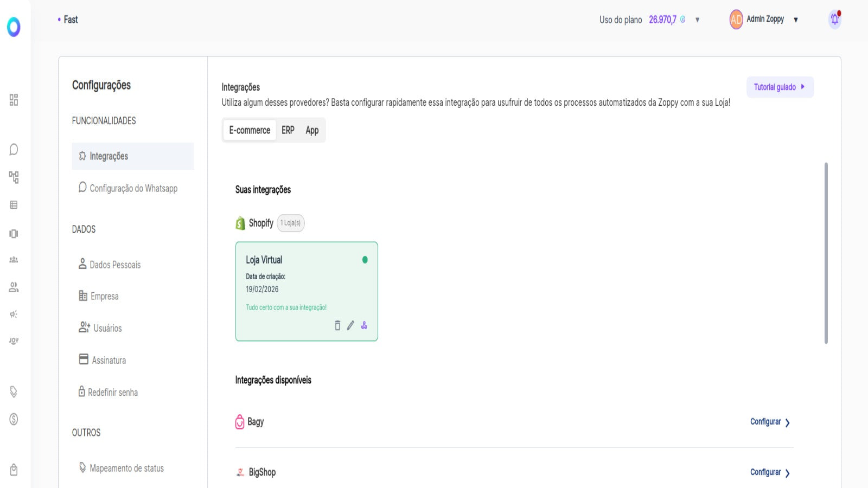Open Mapeamento de status settings
The width and height of the screenshot is (868, 488).
coord(126,468)
